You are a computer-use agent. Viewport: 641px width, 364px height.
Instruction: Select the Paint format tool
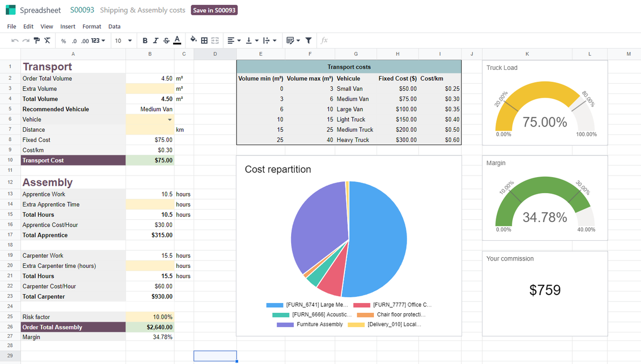point(36,41)
